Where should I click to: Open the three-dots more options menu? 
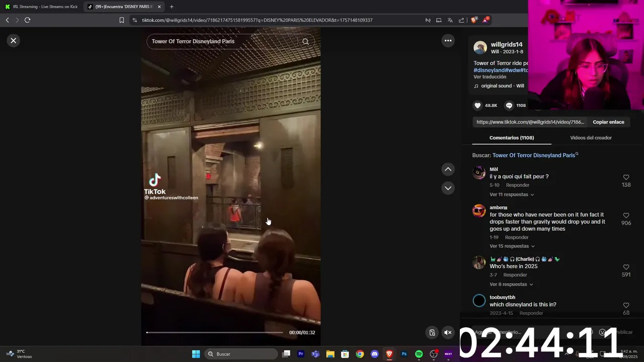click(x=448, y=41)
